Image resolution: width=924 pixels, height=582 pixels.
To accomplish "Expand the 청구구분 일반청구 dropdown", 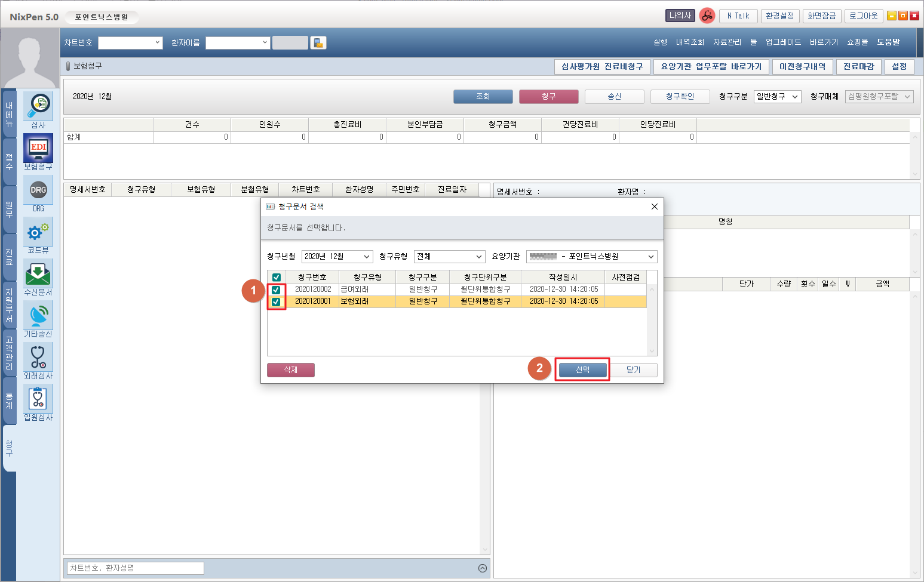I will (776, 97).
